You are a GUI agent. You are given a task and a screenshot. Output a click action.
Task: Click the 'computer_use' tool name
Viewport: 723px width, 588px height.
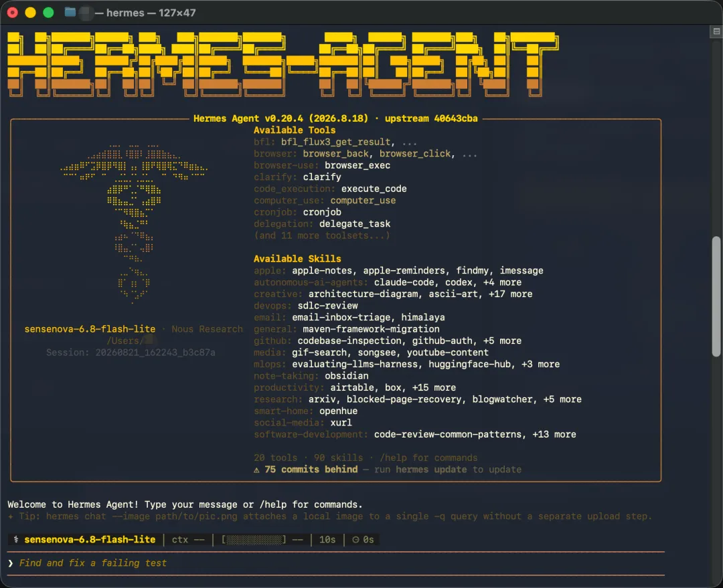[363, 201]
